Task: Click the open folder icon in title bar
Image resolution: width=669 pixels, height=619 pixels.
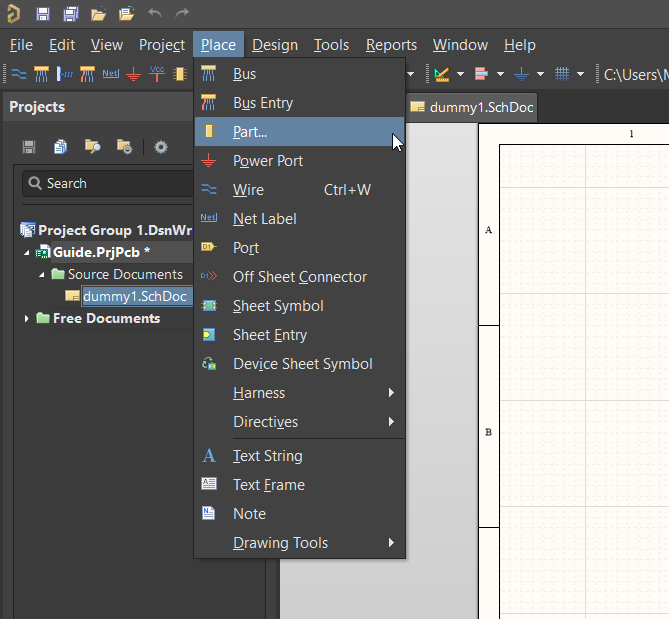Action: pos(98,14)
